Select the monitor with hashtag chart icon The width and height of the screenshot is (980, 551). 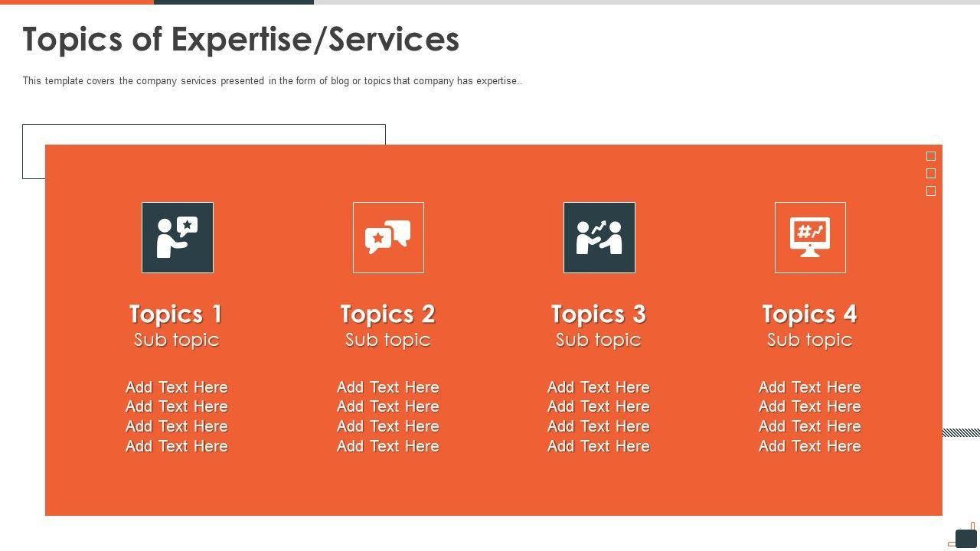coord(810,237)
